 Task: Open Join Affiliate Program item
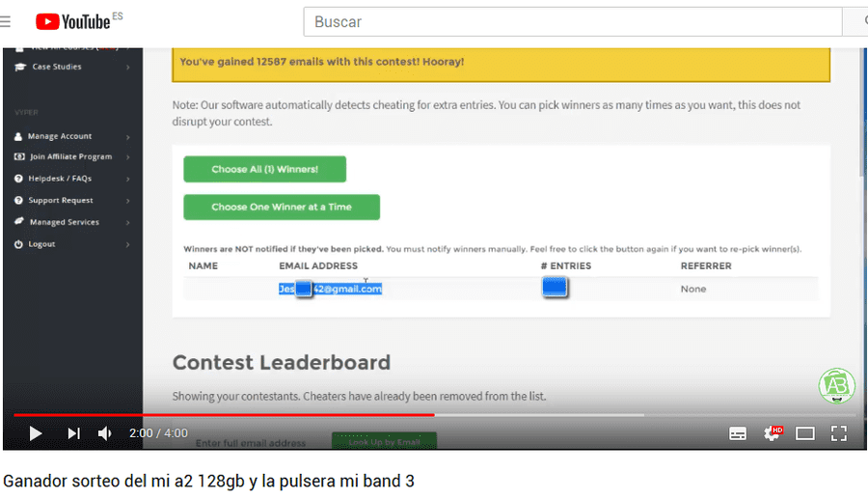[70, 157]
